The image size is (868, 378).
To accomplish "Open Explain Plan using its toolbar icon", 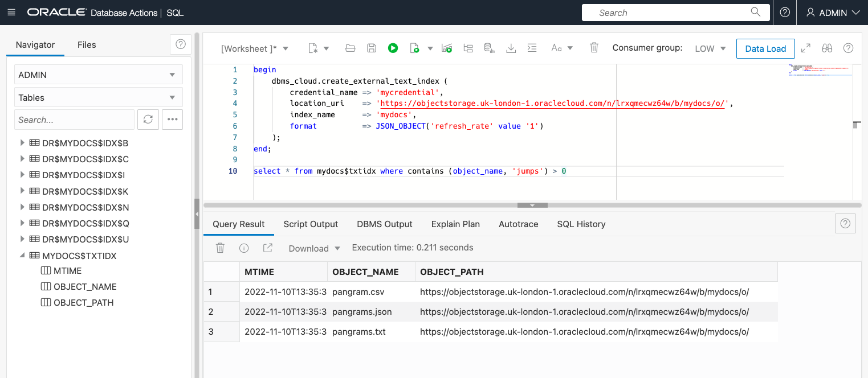I will click(468, 48).
